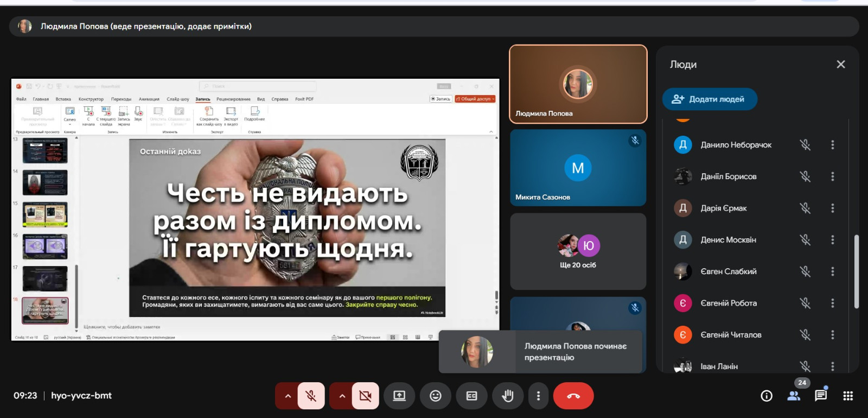
Task: Click muted mic icon for Дарія Єрмак
Action: (x=805, y=208)
